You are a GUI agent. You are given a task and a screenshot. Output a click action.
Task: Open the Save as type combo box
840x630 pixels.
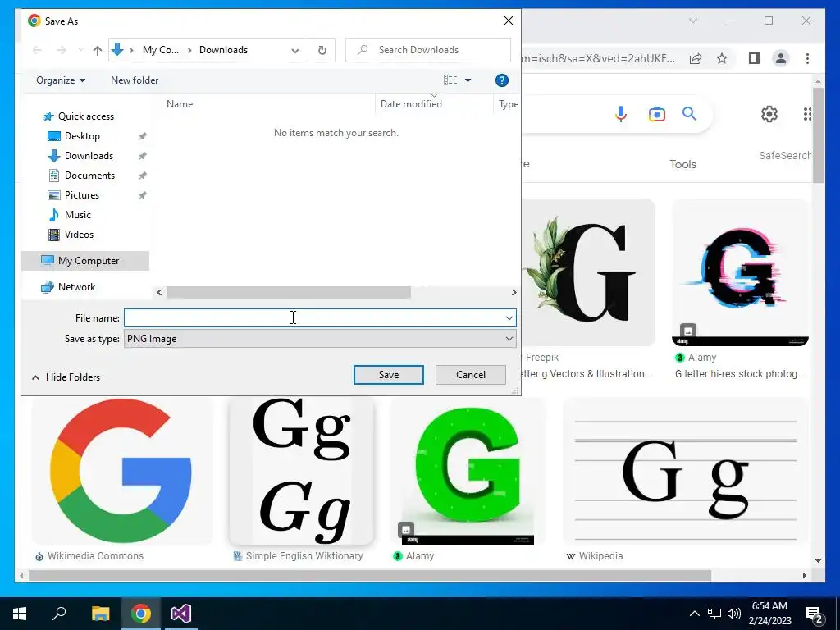pyautogui.click(x=320, y=339)
